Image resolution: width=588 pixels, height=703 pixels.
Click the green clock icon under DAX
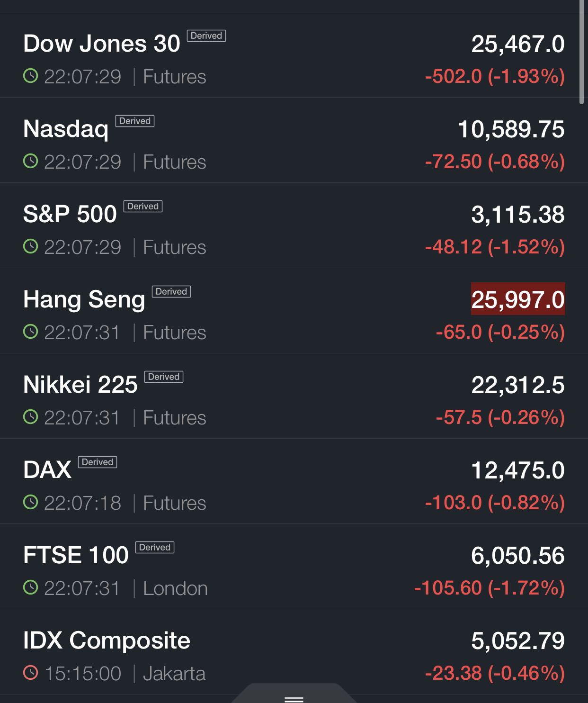click(30, 502)
